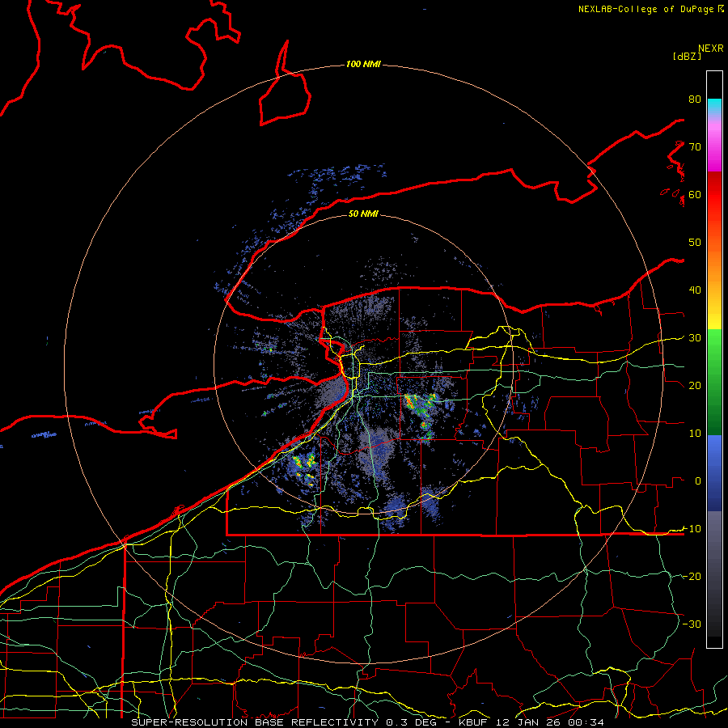The height and width of the screenshot is (728, 728).
Task: Click the 12 JAN 26 00:34 timestamp
Action: click(550, 722)
